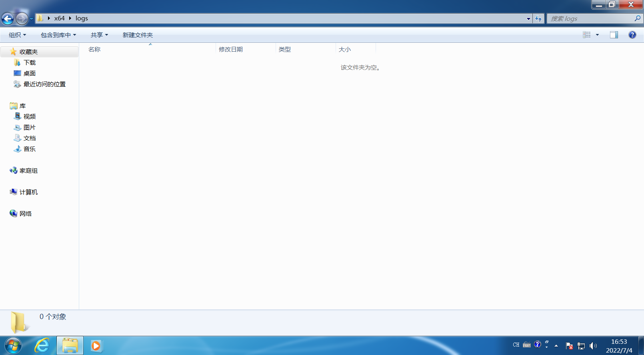
Task: Select the logs breadcrumb in address bar
Action: tap(82, 18)
